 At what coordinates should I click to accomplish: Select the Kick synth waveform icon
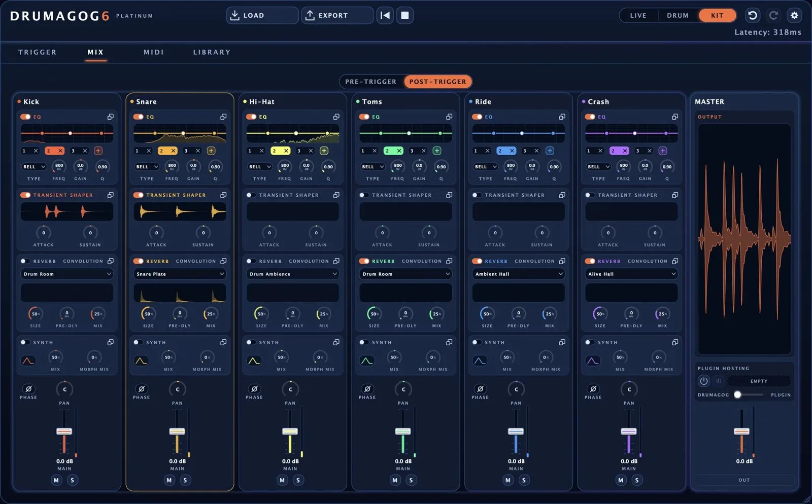tap(28, 361)
